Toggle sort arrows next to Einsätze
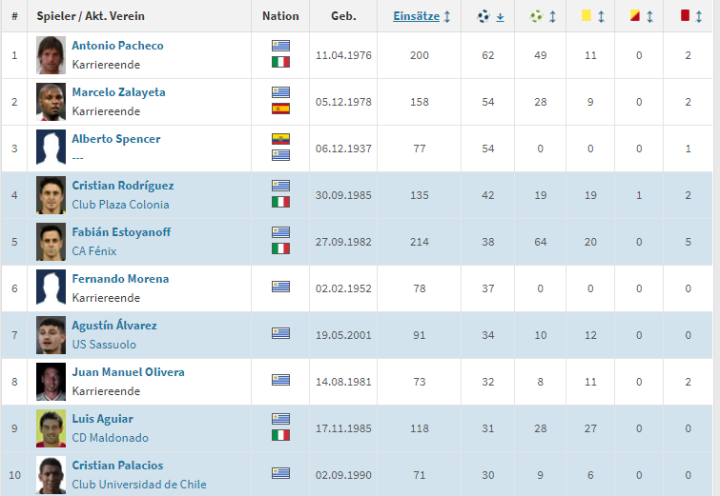Viewport: 720px width, 496px height. (446, 16)
